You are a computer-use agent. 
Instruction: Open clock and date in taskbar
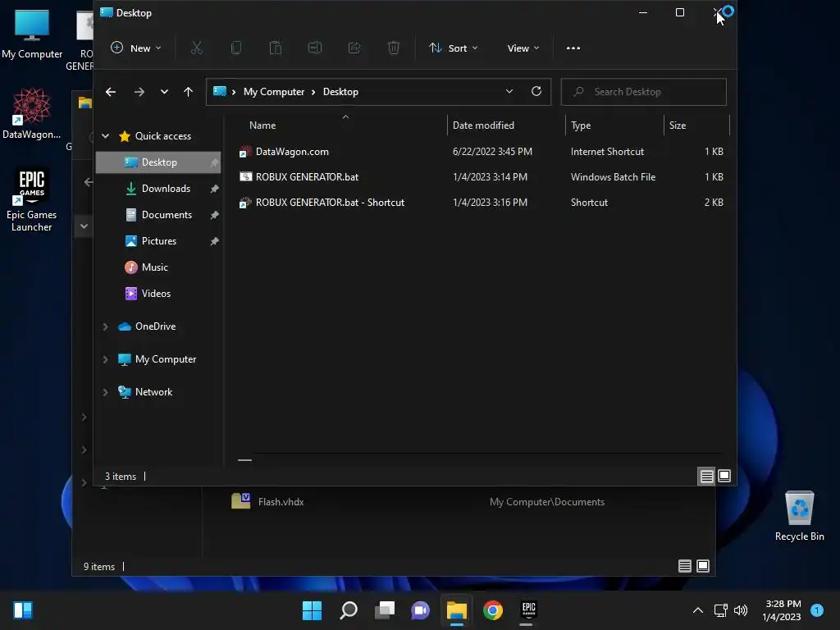click(x=782, y=610)
